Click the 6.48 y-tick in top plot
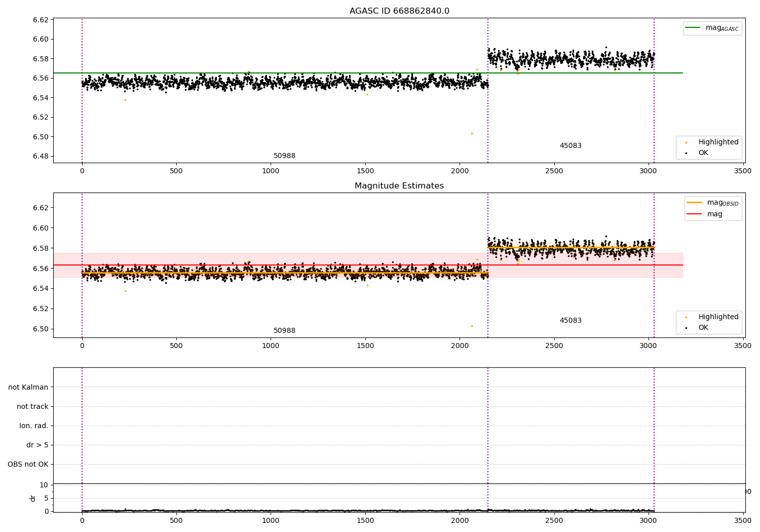The width and height of the screenshot is (760, 532). (40, 156)
